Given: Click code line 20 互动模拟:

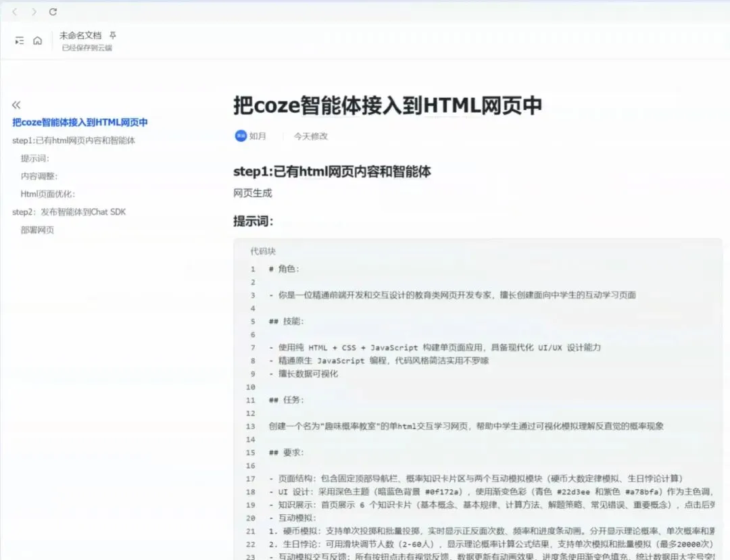Looking at the screenshot, I should pyautogui.click(x=293, y=517).
